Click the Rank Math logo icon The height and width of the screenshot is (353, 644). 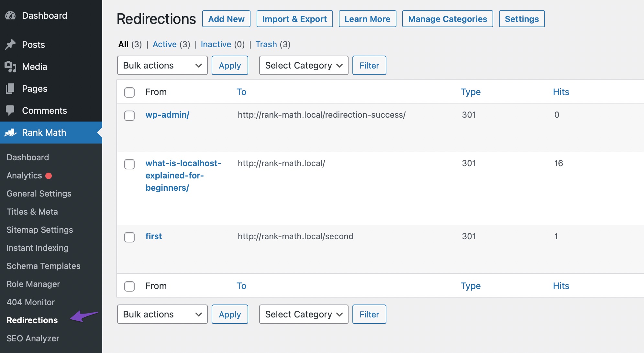tap(10, 133)
